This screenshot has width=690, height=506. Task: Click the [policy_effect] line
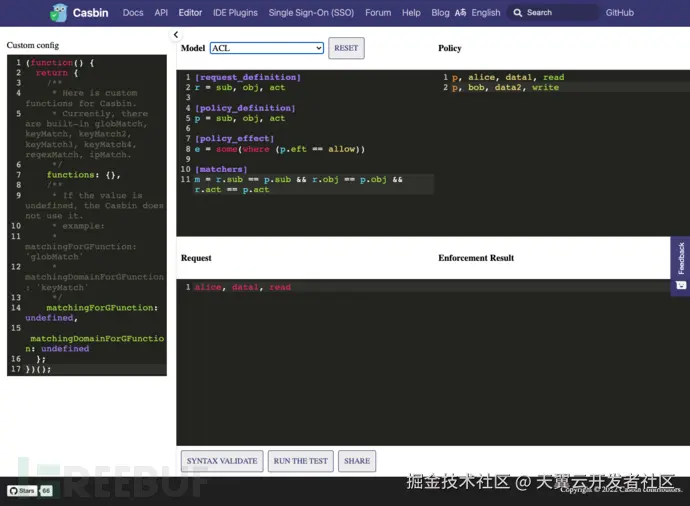235,138
